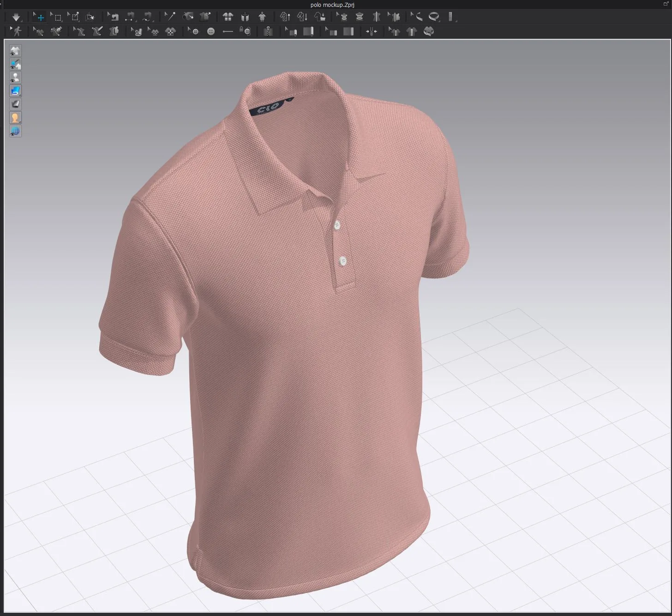Click the Fasten Button lock tool
672x616 pixels.
(245, 31)
